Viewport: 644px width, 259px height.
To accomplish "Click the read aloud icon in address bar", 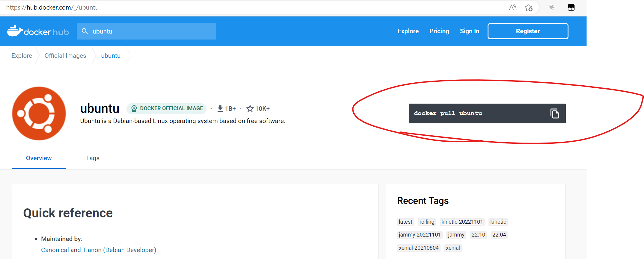I will coord(512,7).
